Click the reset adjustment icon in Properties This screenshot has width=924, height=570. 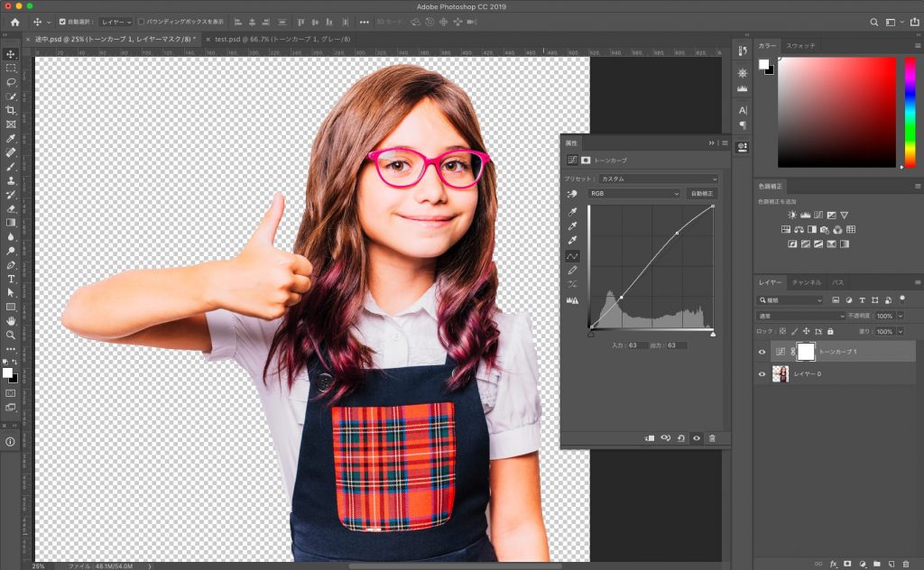680,437
